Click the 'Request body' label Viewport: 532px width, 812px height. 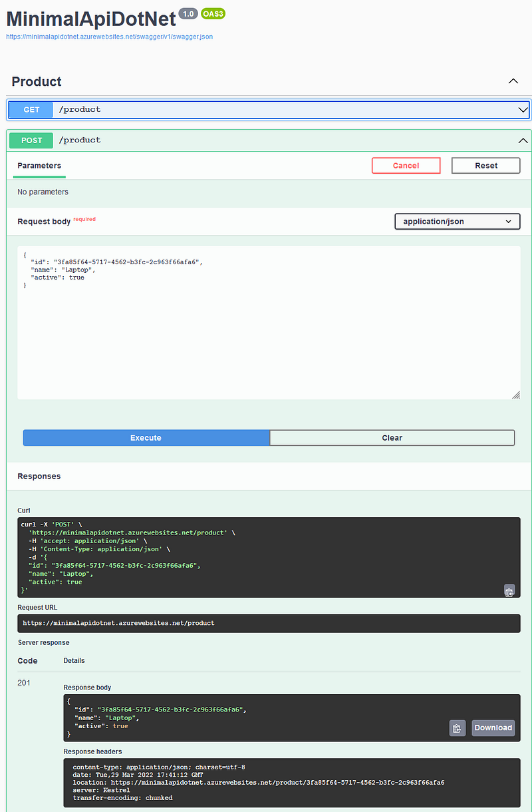pos(44,222)
